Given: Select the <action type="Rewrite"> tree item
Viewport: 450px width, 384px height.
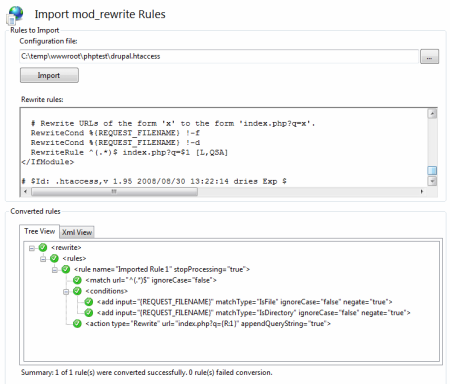Looking at the screenshot, I should point(208,324).
